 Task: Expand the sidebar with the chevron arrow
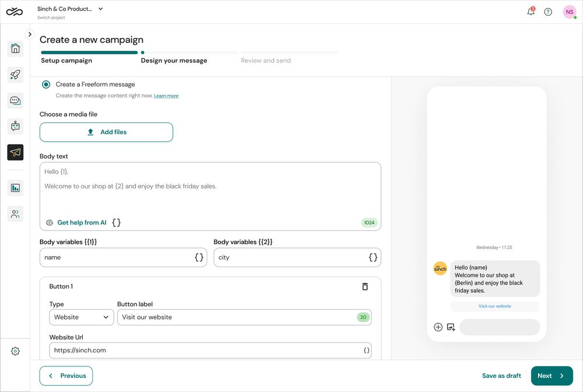30,34
